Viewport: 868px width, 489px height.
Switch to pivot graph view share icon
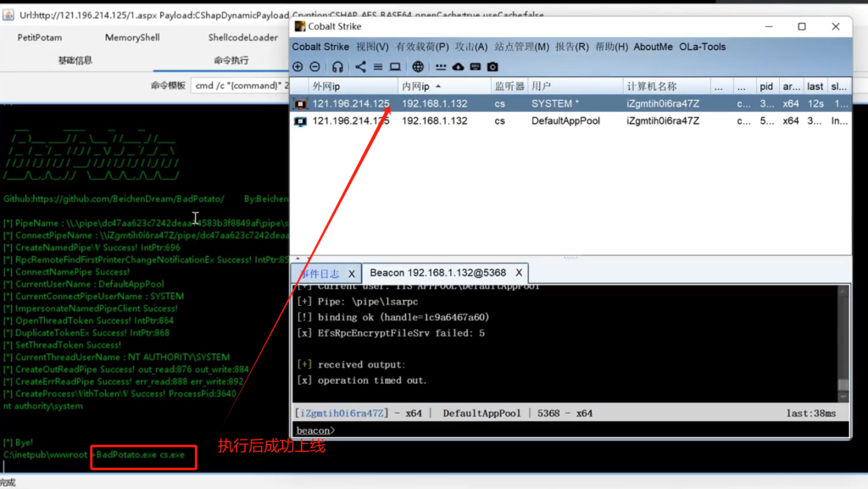[360, 67]
